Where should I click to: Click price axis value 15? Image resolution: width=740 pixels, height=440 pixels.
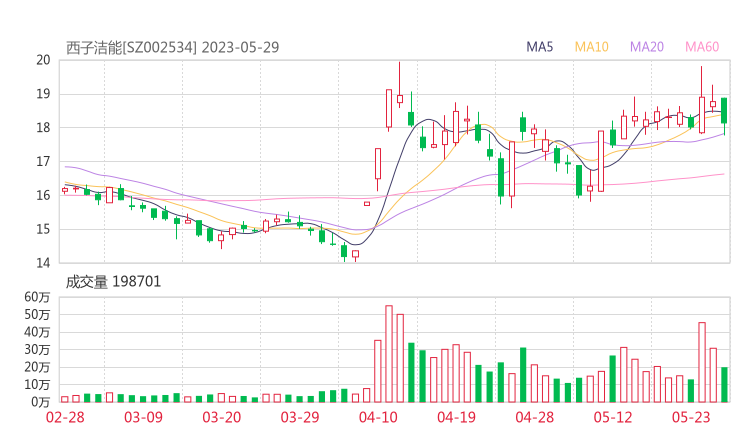pyautogui.click(x=43, y=229)
